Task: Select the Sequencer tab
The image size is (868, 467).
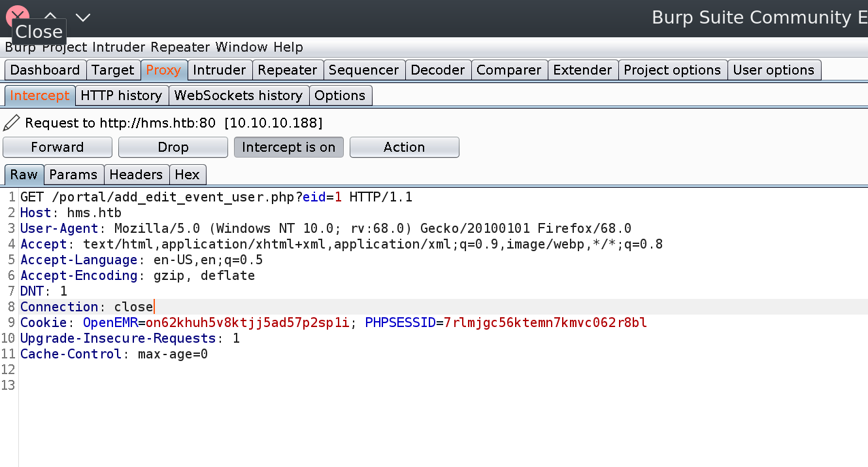Action: pyautogui.click(x=363, y=70)
